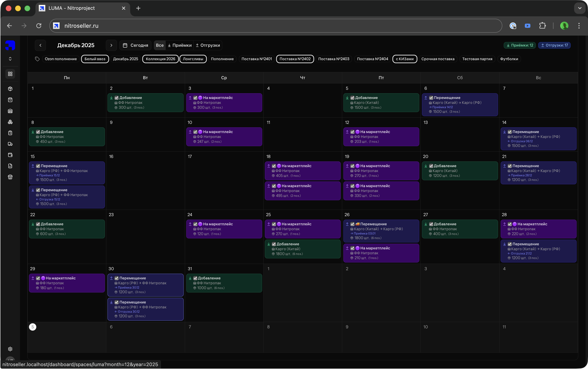Click the clipboard list sidebar icon
This screenshot has height=369, width=588.
tap(10, 133)
